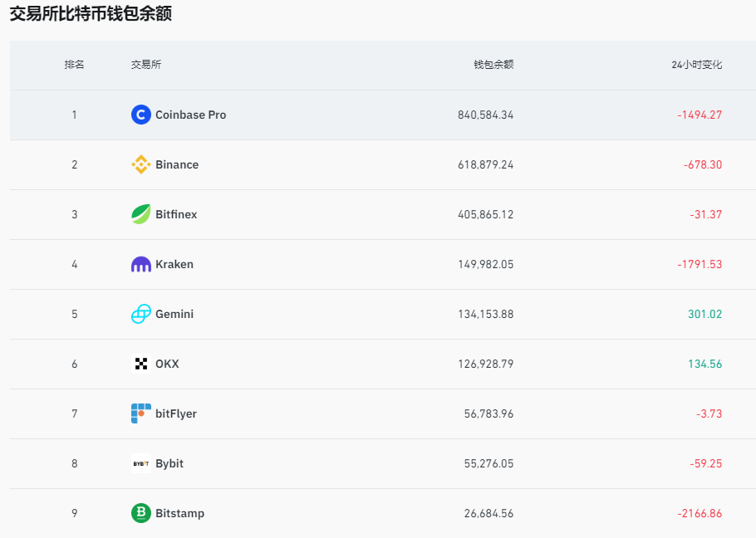Click the Coinbase Pro circular logo icon
Viewport: 756px width, 538px height.
tap(140, 115)
